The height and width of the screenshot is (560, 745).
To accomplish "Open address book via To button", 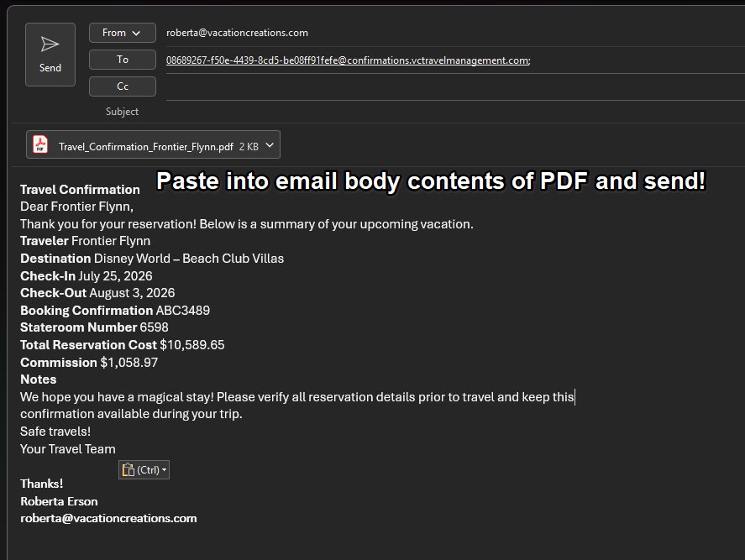I will [122, 60].
